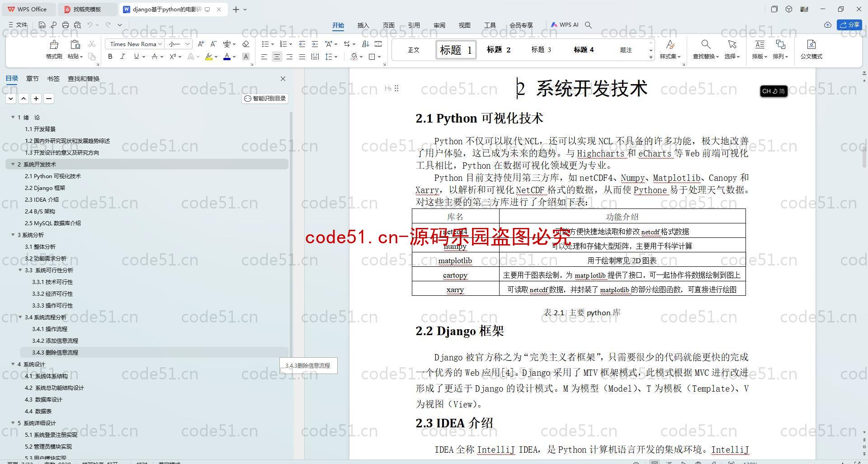
Task: Open the View (视图) ribbon tab
Action: pos(464,25)
